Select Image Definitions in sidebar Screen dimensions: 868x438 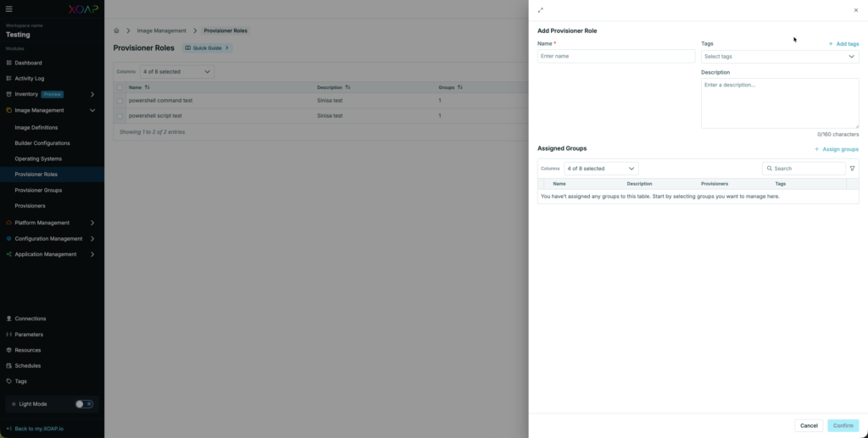(36, 127)
